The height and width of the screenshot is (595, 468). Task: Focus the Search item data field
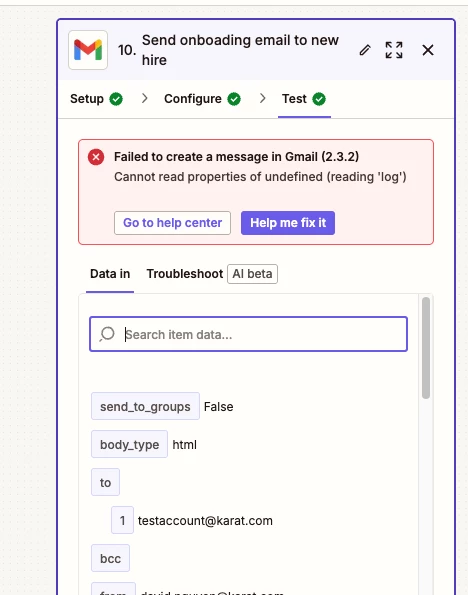[249, 334]
